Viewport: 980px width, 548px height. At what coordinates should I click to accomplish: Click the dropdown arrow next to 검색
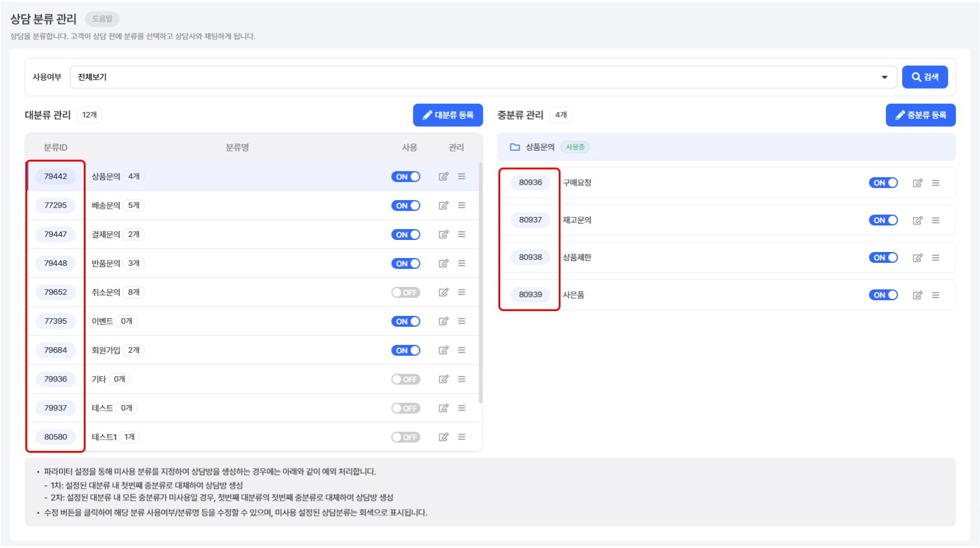pos(884,77)
